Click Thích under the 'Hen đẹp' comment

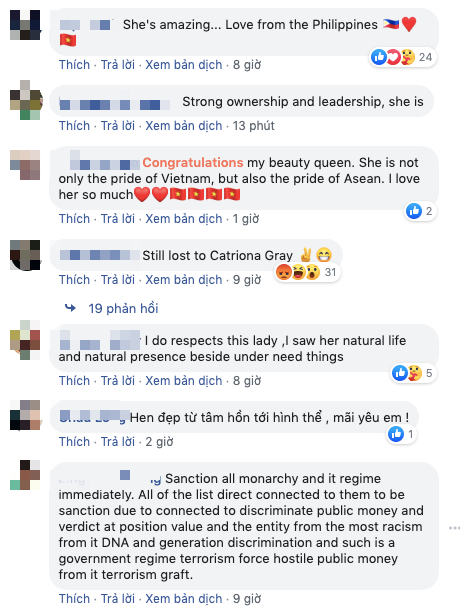[74, 442]
